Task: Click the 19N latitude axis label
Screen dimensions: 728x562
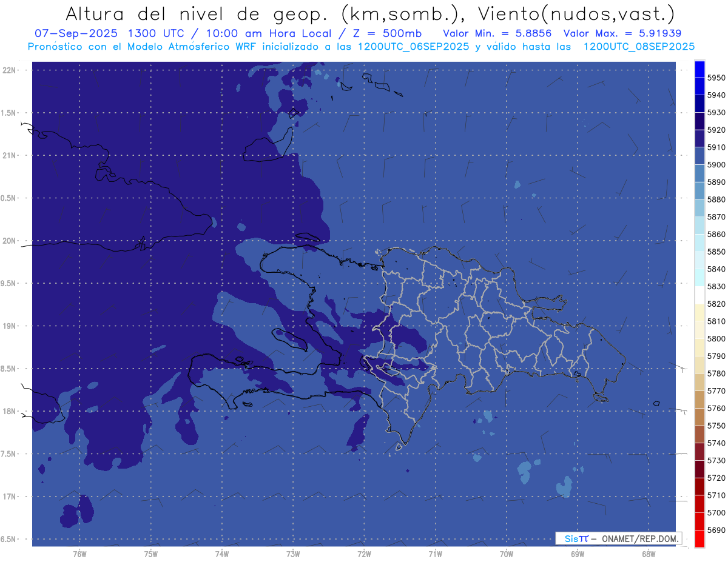Action: [8, 326]
